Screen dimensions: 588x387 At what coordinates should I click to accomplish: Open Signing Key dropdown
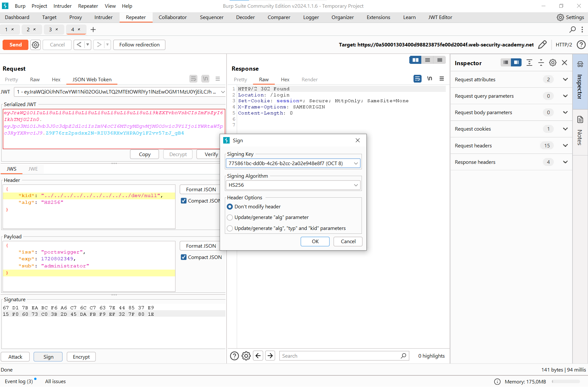point(293,163)
